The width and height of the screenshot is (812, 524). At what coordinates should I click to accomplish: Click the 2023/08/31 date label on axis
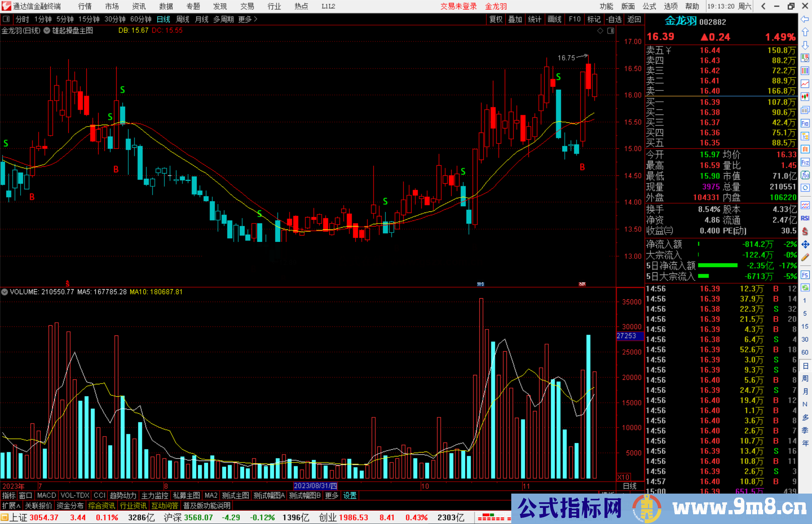tap(315, 486)
